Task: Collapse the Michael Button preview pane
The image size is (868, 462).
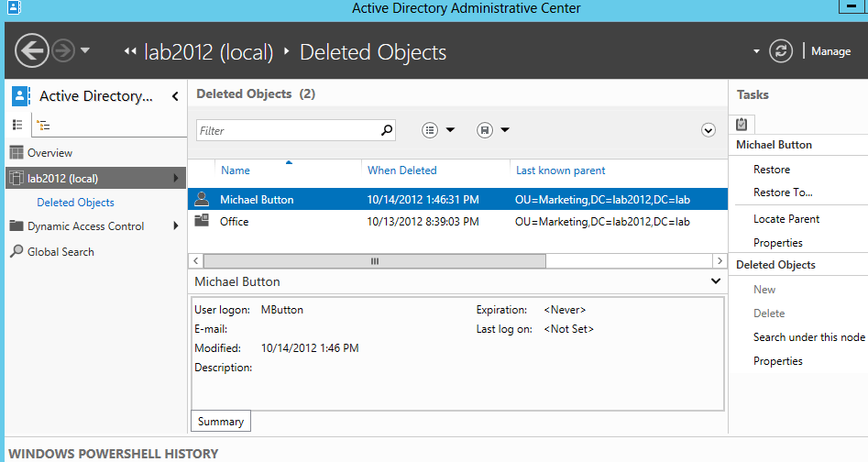Action: 716,281
